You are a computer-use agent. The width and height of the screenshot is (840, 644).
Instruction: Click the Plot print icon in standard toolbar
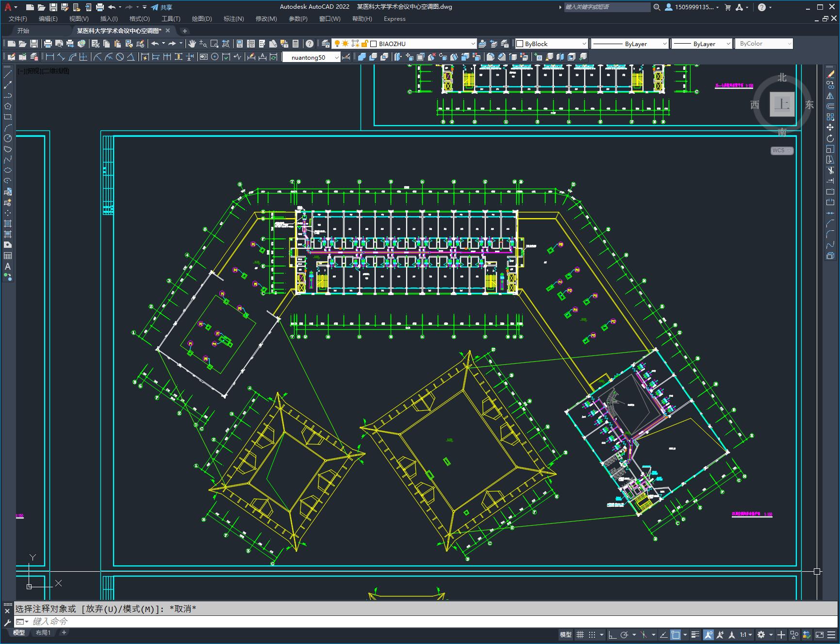pos(48,44)
